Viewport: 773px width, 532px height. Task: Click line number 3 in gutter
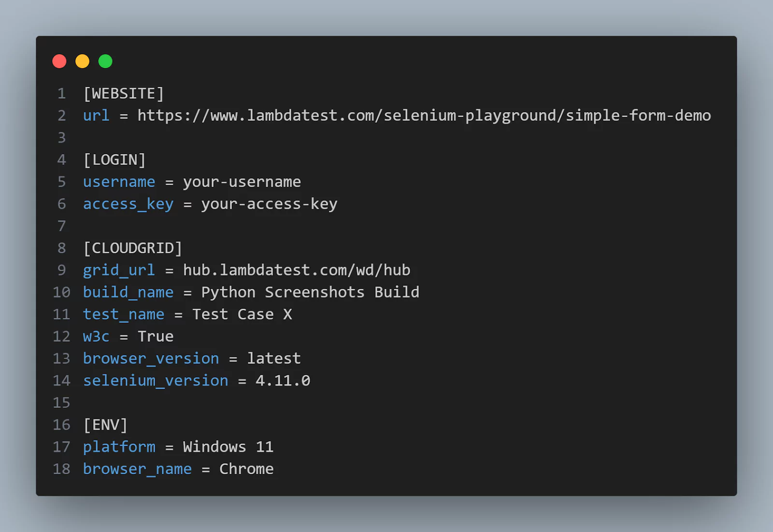(x=62, y=138)
